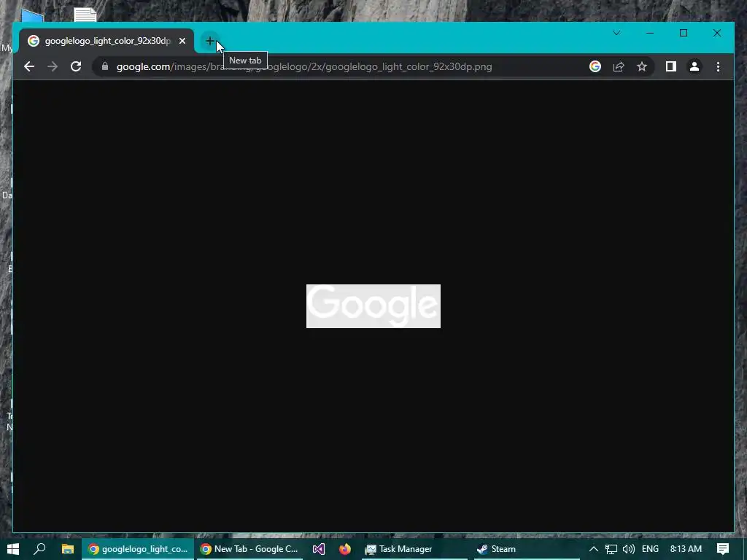Click the forward navigation arrow

pyautogui.click(x=53, y=66)
